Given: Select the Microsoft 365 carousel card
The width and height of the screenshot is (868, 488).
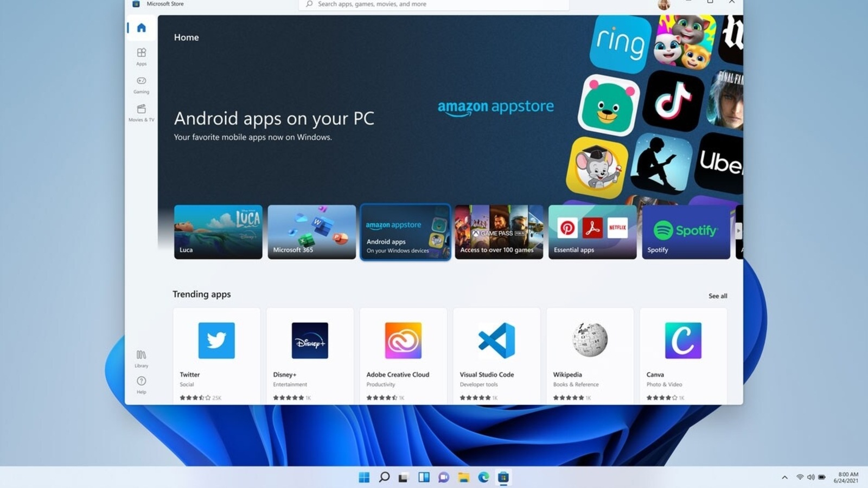Looking at the screenshot, I should pos(312,232).
